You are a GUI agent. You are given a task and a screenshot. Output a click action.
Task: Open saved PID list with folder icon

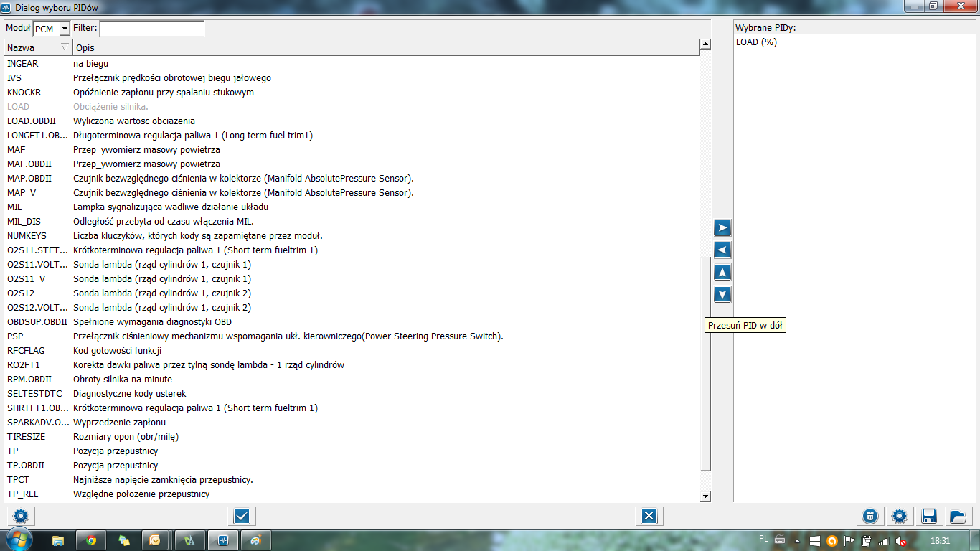tap(957, 516)
